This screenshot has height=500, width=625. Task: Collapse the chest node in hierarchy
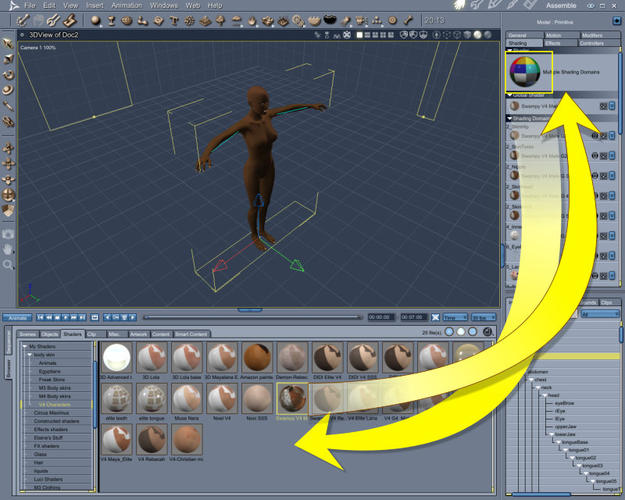click(531, 380)
